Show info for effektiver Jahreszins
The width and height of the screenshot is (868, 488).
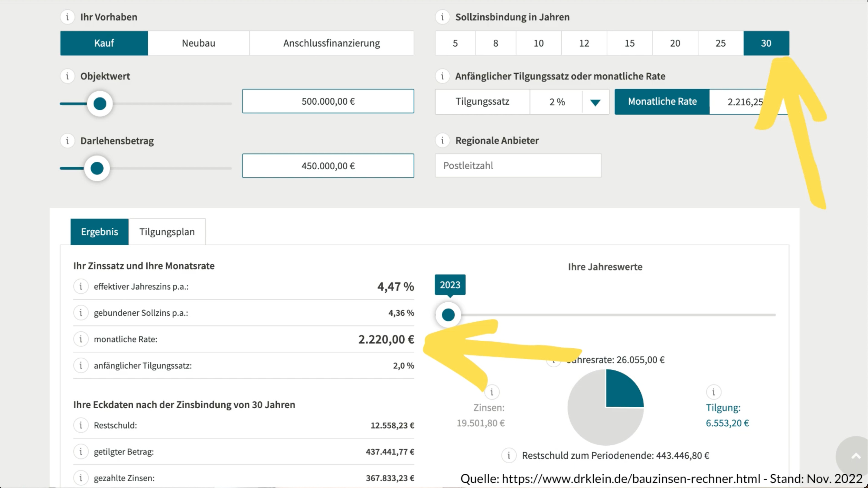pyautogui.click(x=81, y=286)
